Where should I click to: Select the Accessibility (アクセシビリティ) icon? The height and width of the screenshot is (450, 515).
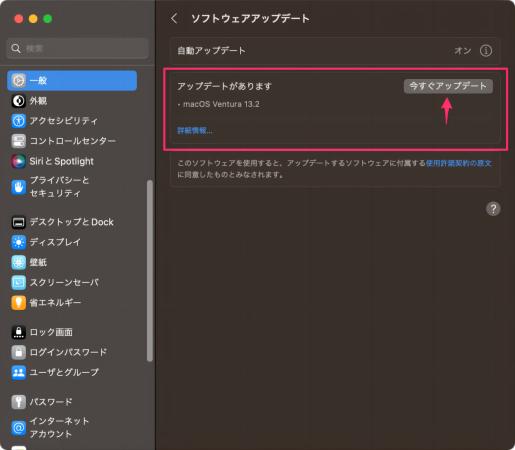coord(19,121)
